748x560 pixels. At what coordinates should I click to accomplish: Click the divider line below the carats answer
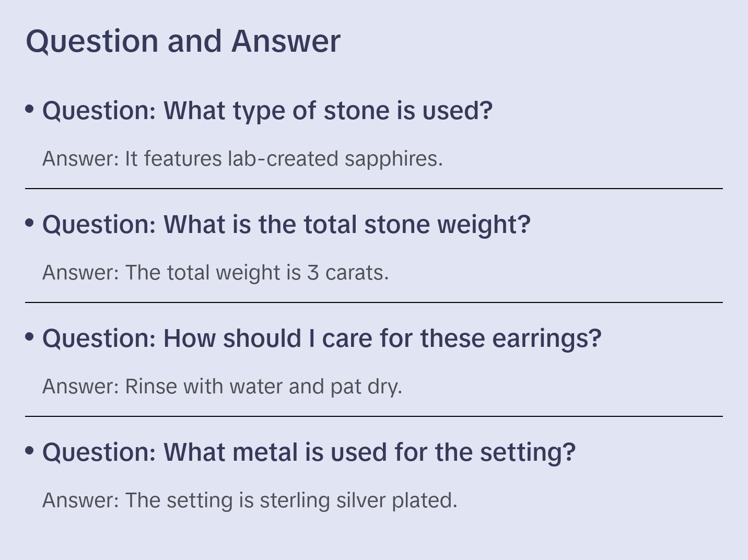pyautogui.click(x=374, y=302)
